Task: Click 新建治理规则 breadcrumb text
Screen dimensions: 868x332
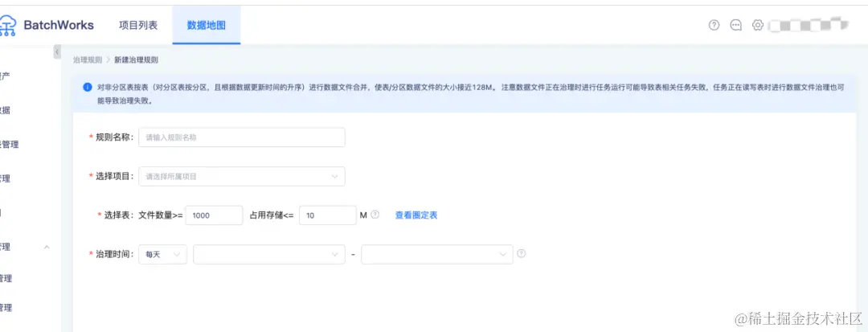Action: [x=137, y=59]
